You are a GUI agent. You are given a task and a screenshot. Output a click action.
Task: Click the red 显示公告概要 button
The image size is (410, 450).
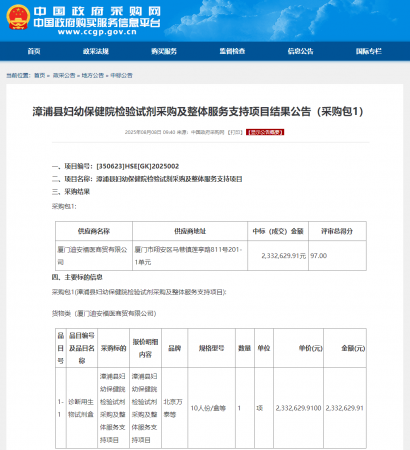coord(265,132)
